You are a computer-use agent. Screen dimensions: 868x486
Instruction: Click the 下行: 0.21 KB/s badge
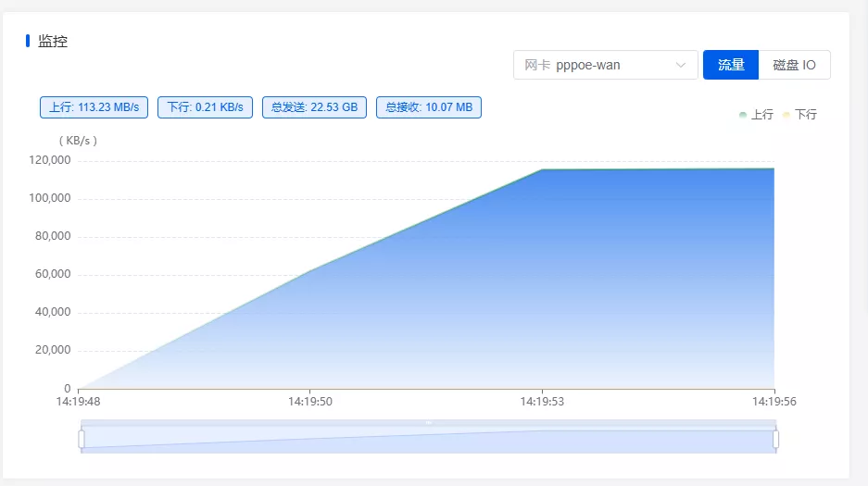[205, 107]
